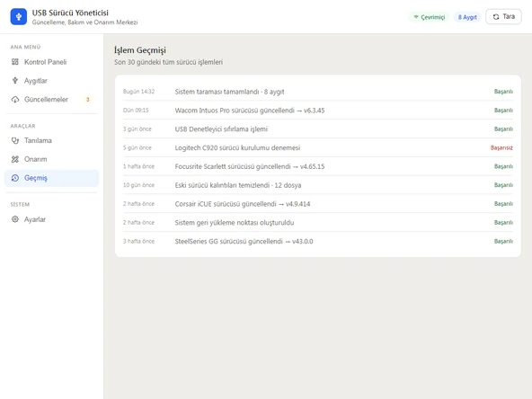Click the blue USB app logo icon
The height and width of the screenshot is (399, 532).
tap(19, 16)
